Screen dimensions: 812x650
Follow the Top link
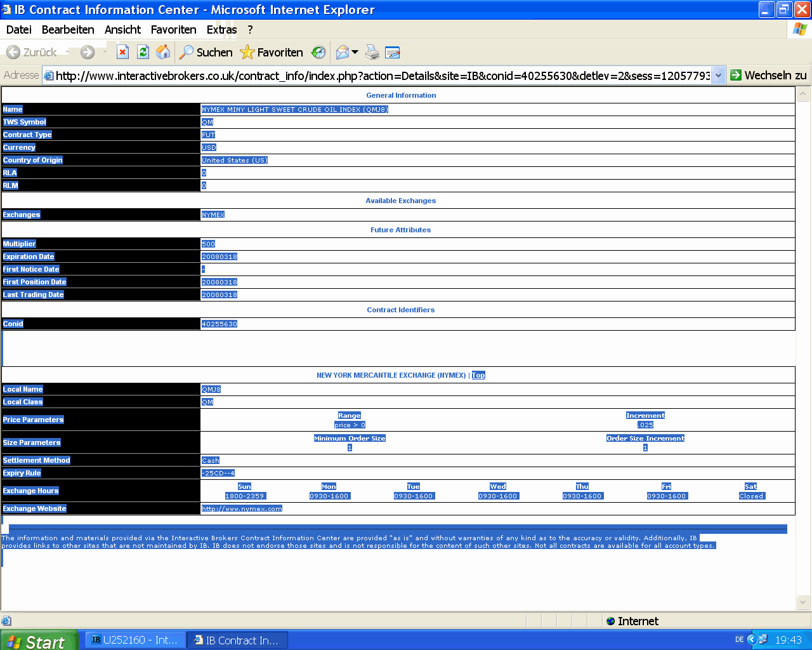[x=478, y=375]
